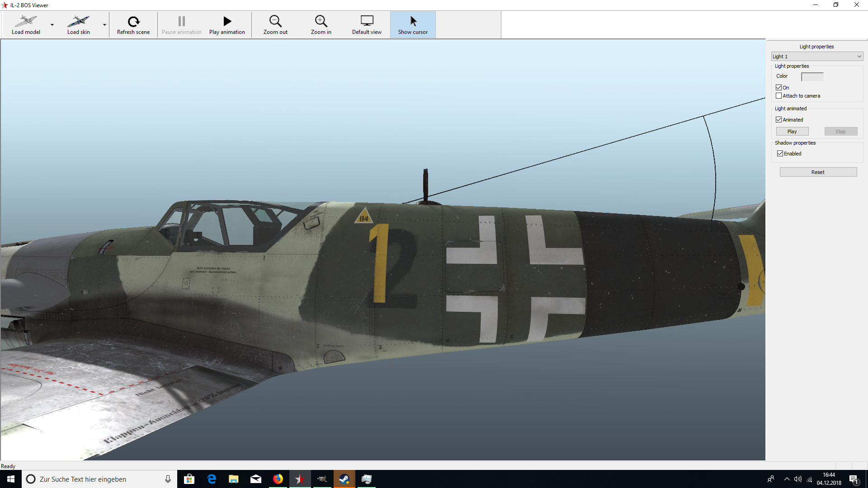Click the Reset button
Image resolution: width=868 pixels, height=488 pixels.
[x=818, y=172]
